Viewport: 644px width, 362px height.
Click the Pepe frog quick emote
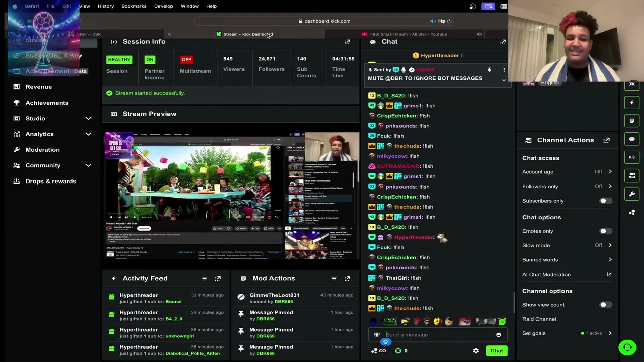(x=389, y=322)
